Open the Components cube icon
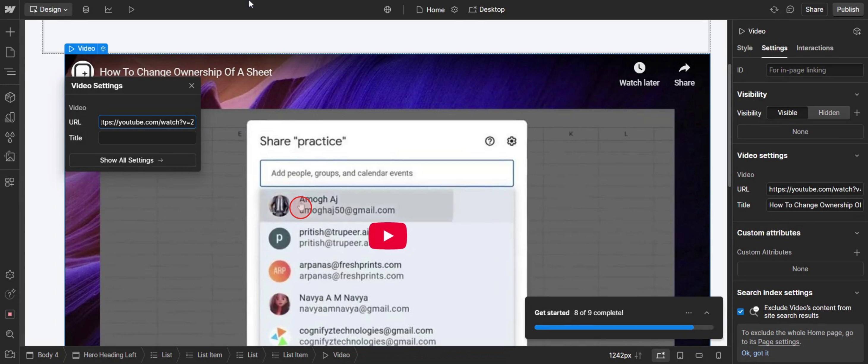Viewport: 868px width, 364px height. [x=10, y=98]
